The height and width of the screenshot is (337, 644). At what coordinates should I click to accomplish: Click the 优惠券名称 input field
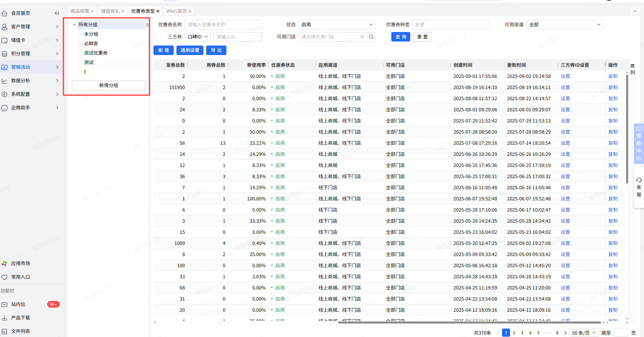click(223, 25)
